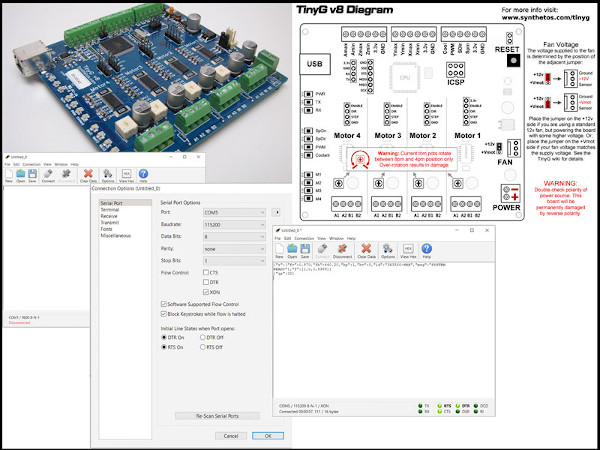Click Help icon in the connected COM5 window

[427, 251]
